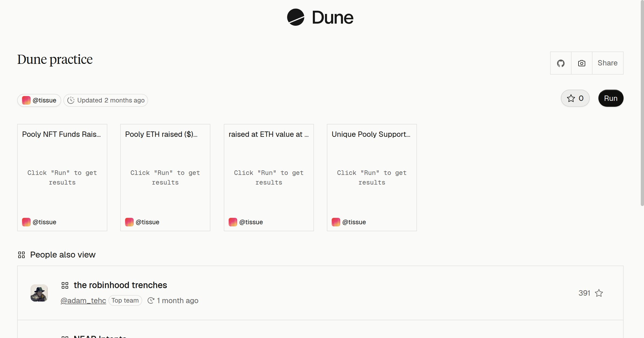644x338 pixels.
Task: Click 'Click "Run" to get results' in Pooly NFT card
Action: [62, 178]
